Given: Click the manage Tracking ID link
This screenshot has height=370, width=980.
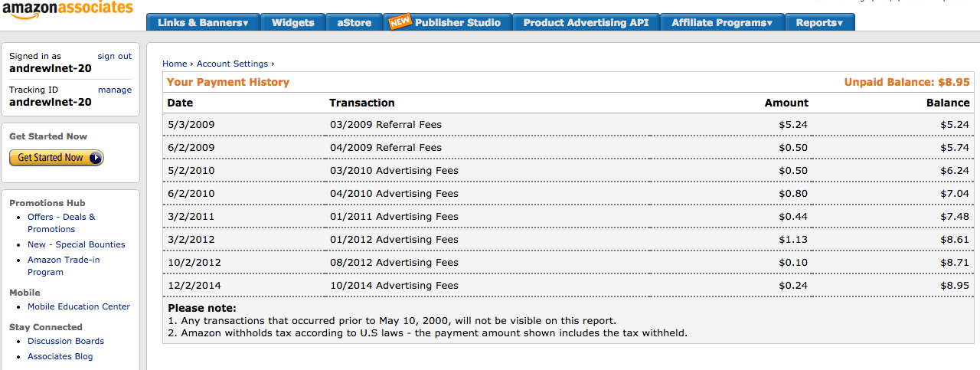Looking at the screenshot, I should click(115, 90).
